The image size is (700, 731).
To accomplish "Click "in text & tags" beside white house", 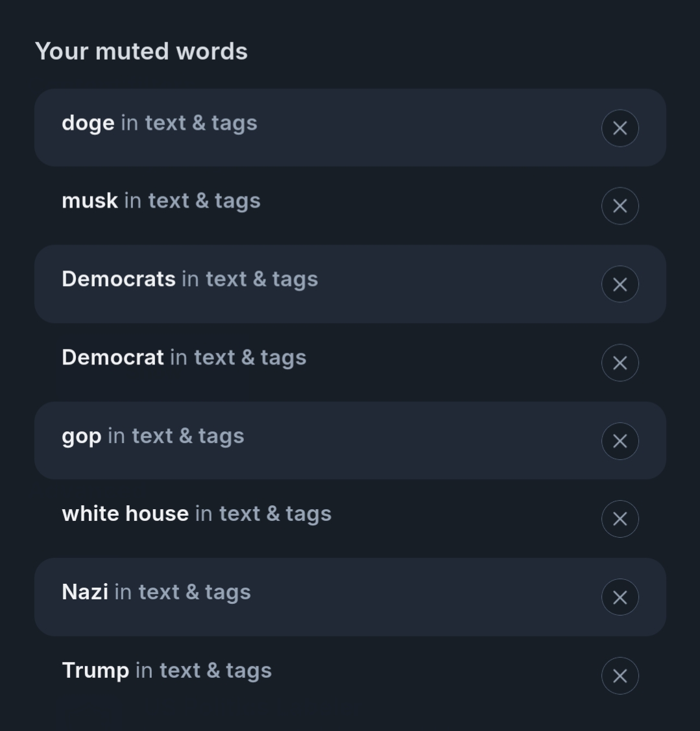I will coord(263,514).
